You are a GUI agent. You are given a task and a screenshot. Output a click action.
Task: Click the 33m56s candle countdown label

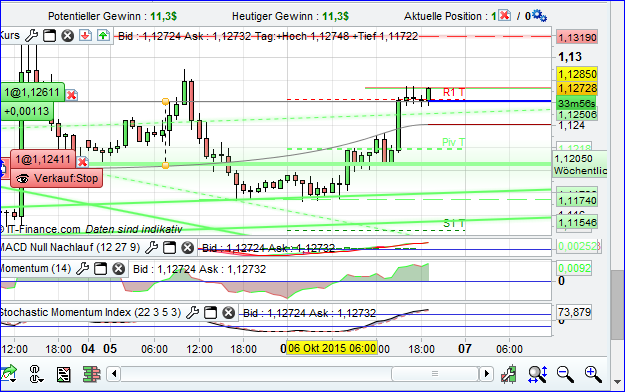(576, 103)
